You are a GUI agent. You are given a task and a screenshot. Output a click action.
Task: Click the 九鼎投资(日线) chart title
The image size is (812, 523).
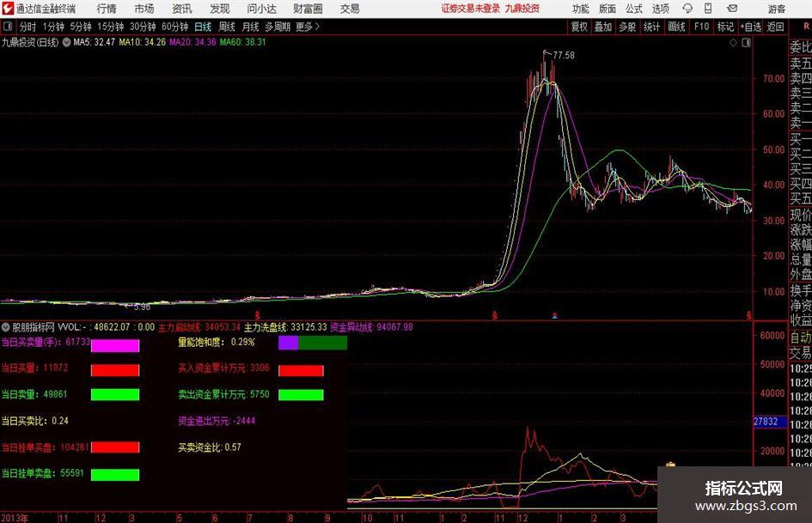[x=30, y=42]
